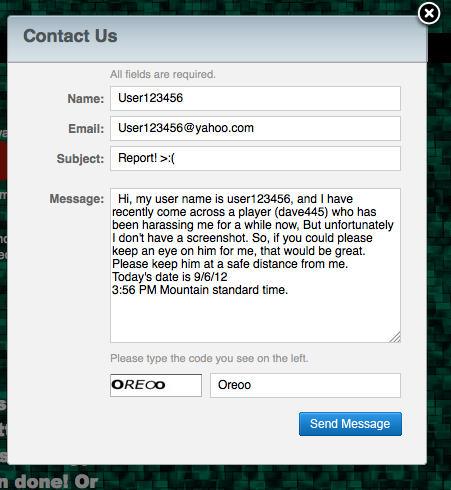451x490 pixels.
Task: Click the "Name:" field label
Action: 86,99
